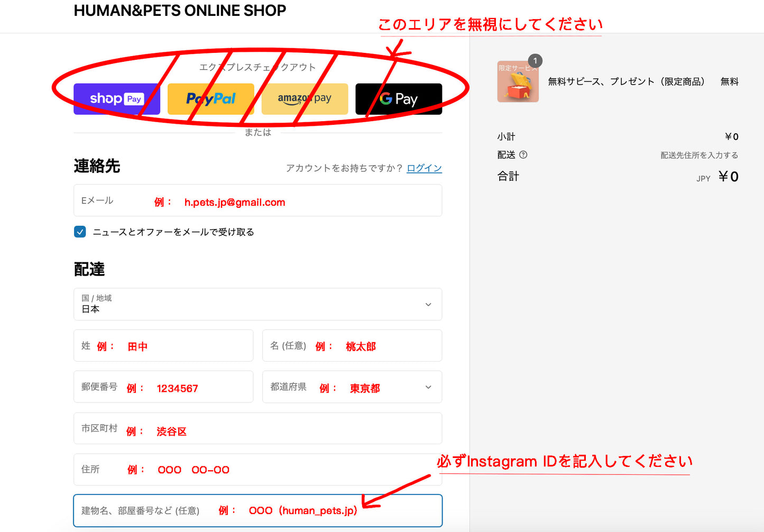
Task: Click the Google Pay checkout button
Action: point(399,99)
